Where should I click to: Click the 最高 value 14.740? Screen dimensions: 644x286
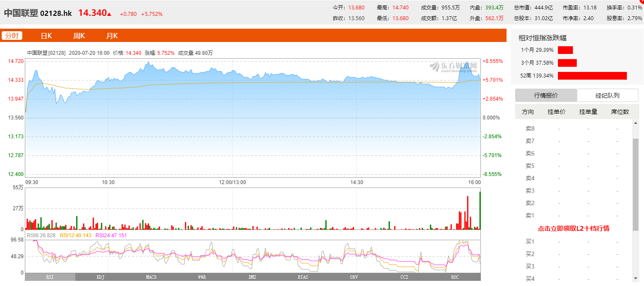tap(400, 7)
